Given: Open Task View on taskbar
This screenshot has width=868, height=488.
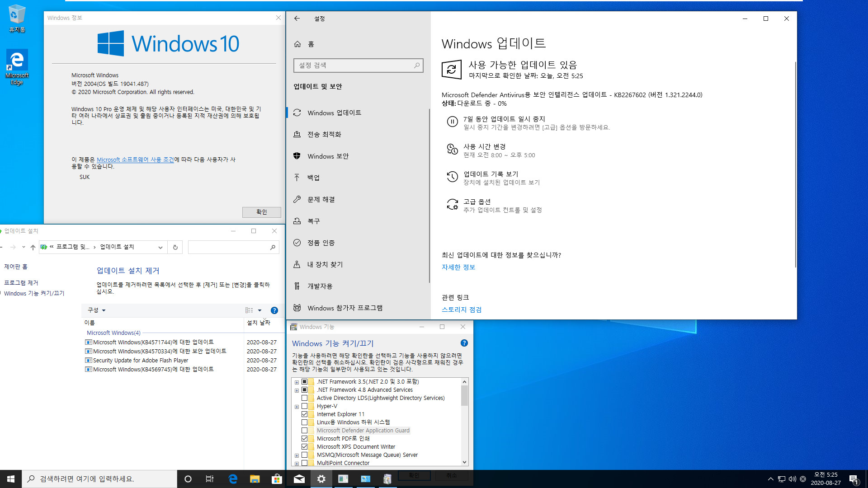Looking at the screenshot, I should (x=210, y=479).
